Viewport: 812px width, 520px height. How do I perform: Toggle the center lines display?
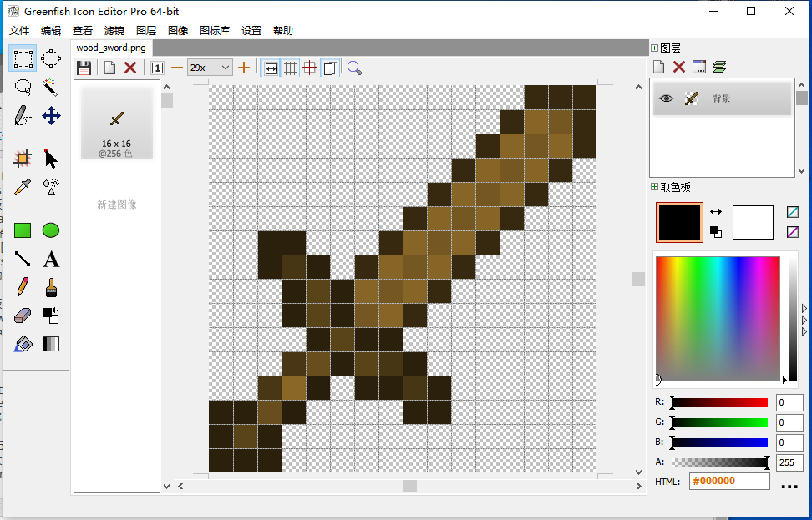(x=310, y=68)
